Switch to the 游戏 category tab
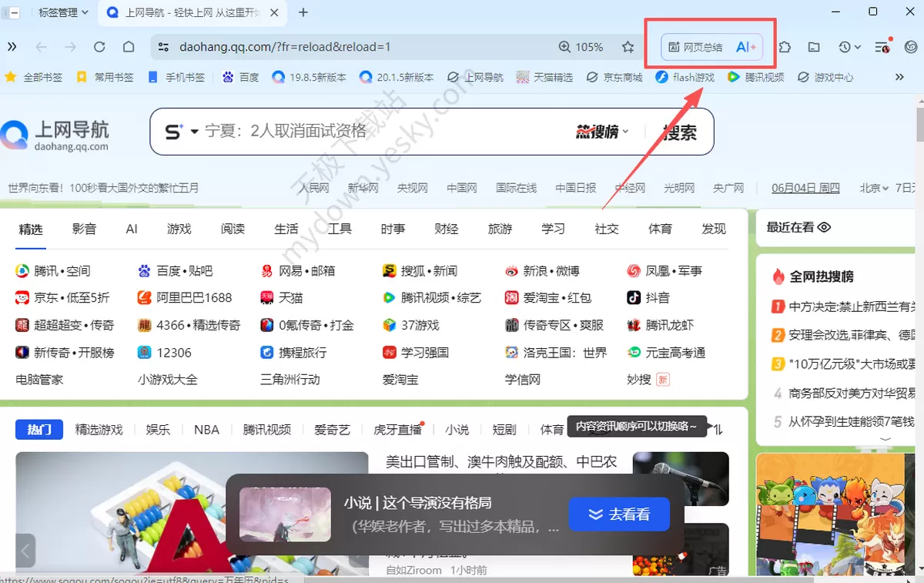This screenshot has height=583, width=924. (179, 229)
